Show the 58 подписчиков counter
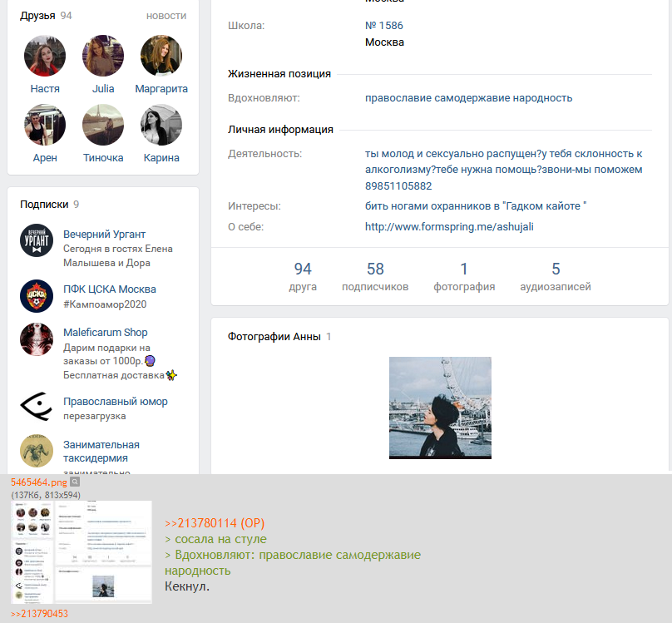 pos(375,277)
